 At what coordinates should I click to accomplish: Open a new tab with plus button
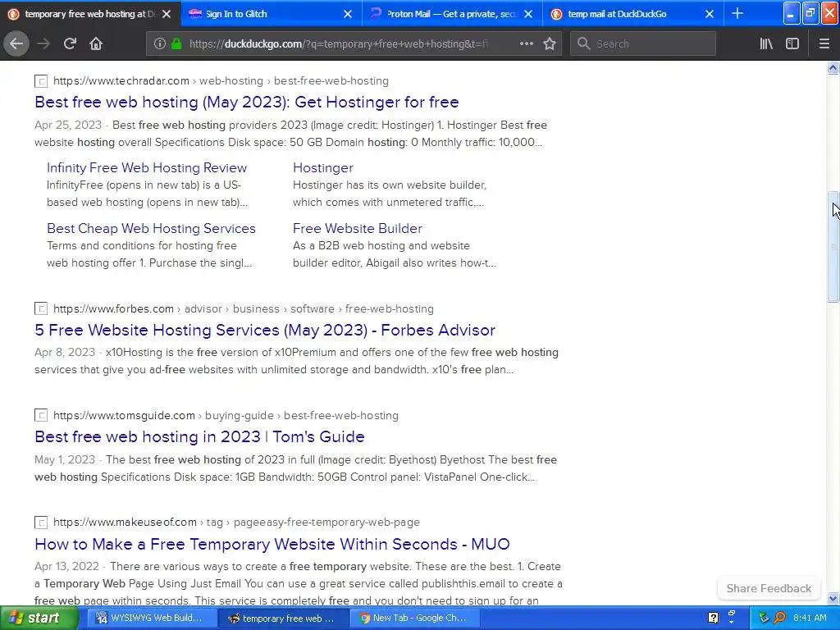coord(737,13)
